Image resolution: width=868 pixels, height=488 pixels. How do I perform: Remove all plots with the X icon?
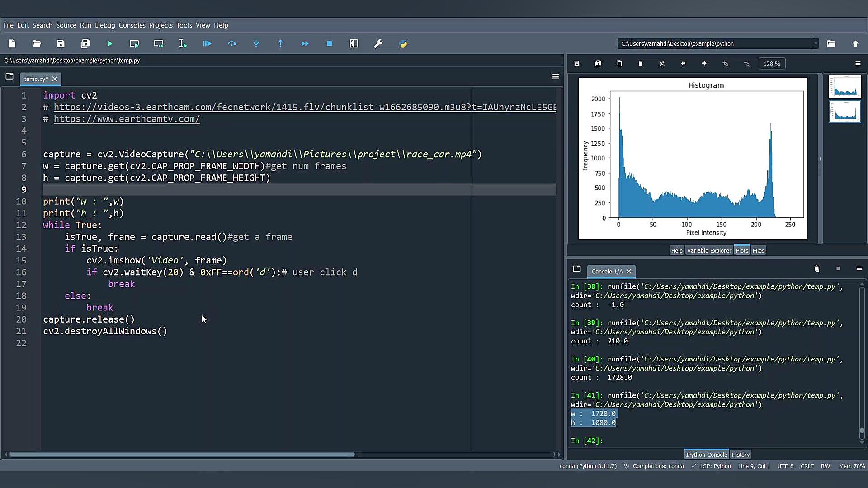[x=662, y=64]
